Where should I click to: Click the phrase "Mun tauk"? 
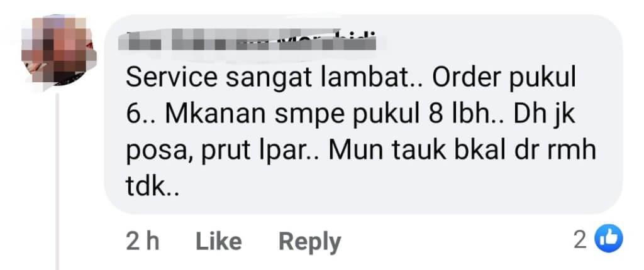point(387,151)
